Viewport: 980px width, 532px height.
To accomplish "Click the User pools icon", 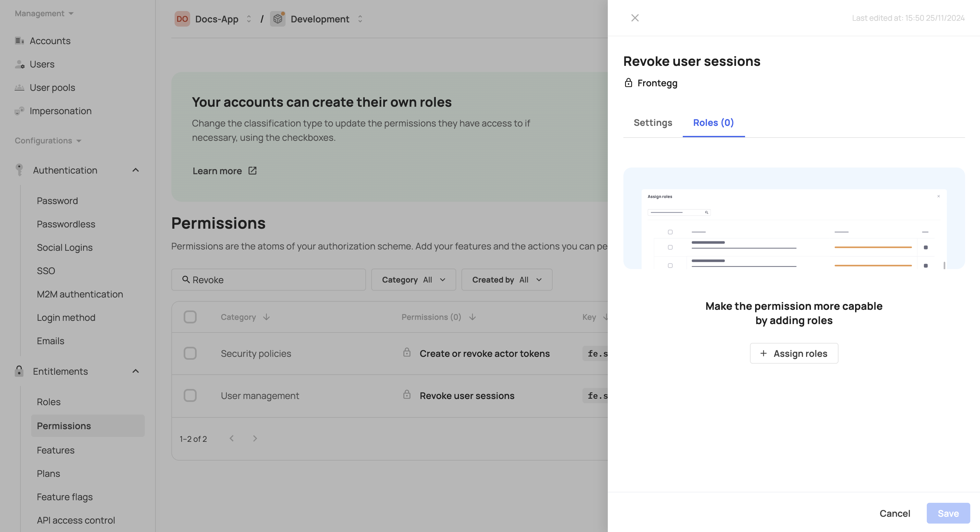I will [19, 88].
